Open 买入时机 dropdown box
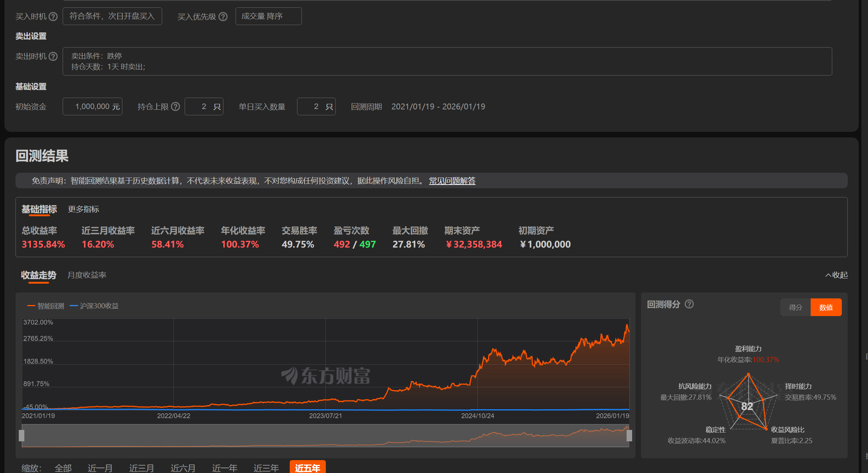868x473 pixels. [112, 16]
